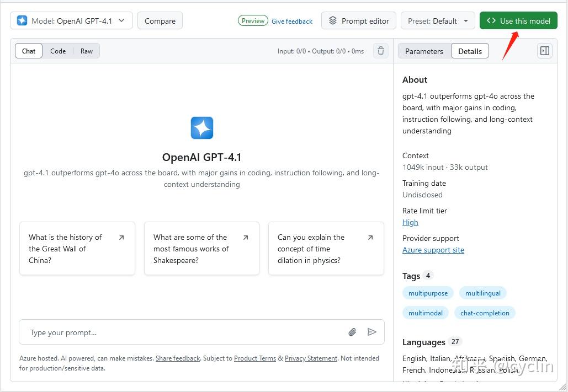Click arrow icon on Great Wall prompt
The width and height of the screenshot is (568, 392).
click(x=121, y=238)
